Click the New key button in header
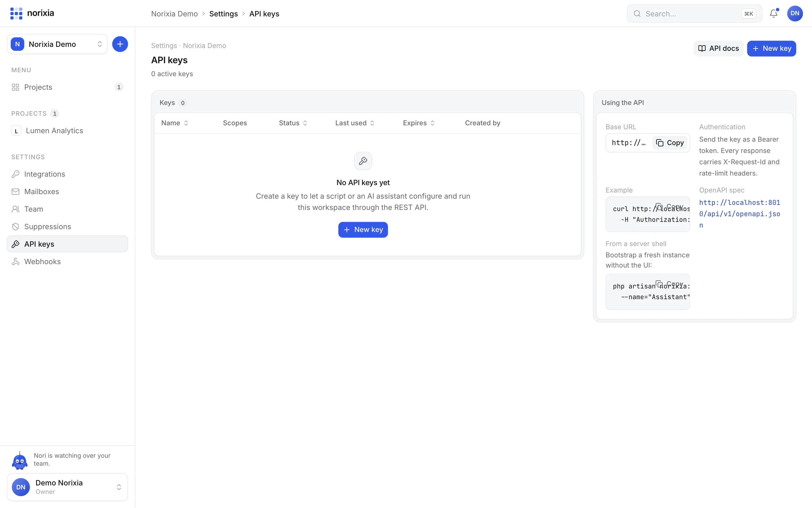This screenshot has height=508, width=812. (771, 48)
